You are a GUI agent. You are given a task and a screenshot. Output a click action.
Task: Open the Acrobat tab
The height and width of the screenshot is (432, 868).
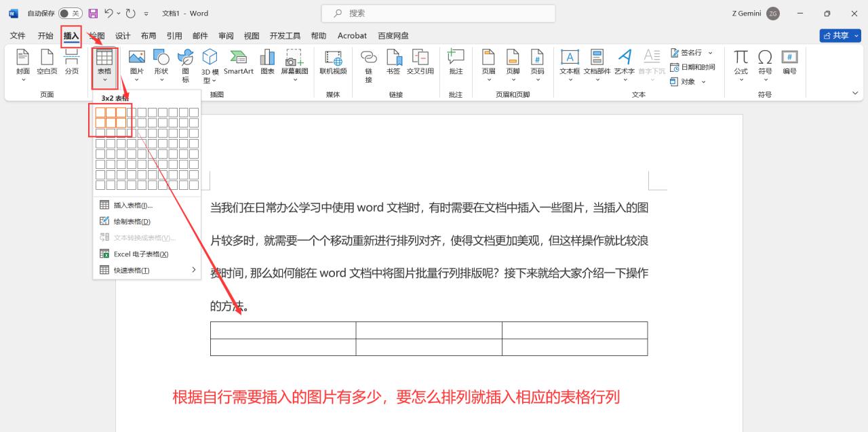click(x=353, y=36)
